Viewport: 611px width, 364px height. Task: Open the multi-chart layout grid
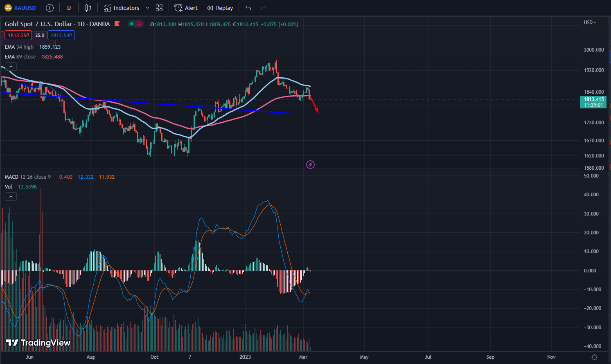click(159, 7)
